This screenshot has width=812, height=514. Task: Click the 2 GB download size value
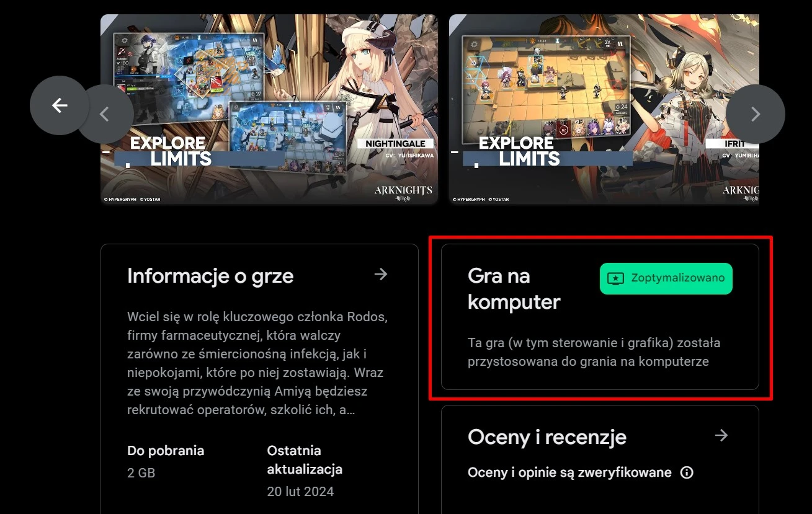coord(141,473)
